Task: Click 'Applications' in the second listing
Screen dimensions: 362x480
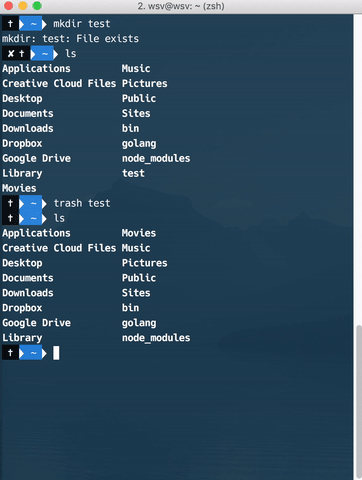Action: pyautogui.click(x=36, y=233)
